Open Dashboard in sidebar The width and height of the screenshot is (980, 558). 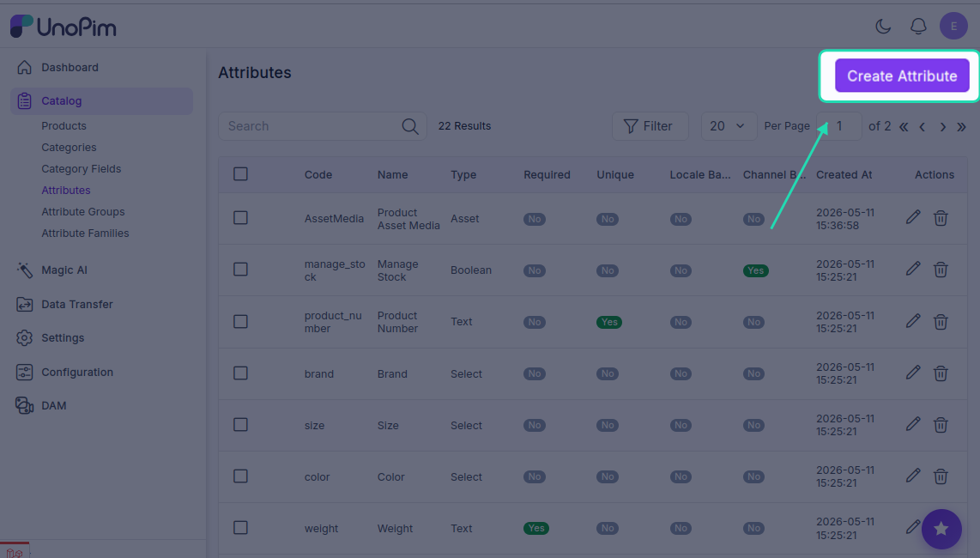coord(101,67)
